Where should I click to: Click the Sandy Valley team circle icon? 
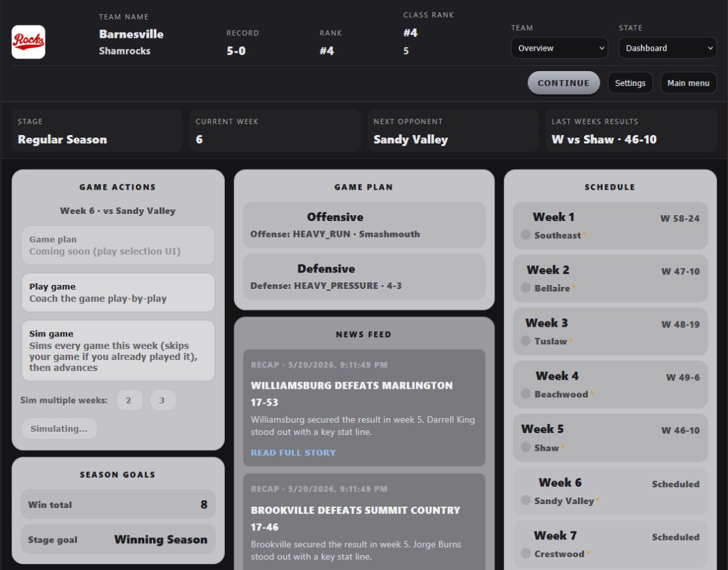[x=525, y=500]
